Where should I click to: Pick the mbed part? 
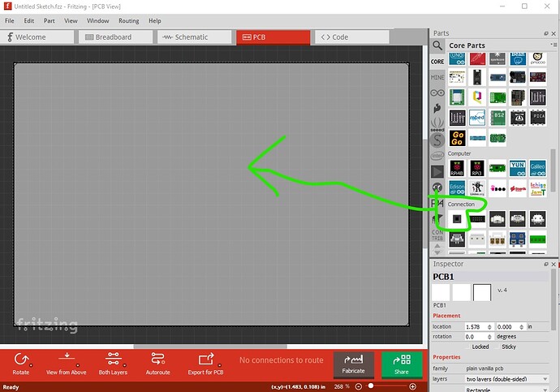tap(477, 118)
